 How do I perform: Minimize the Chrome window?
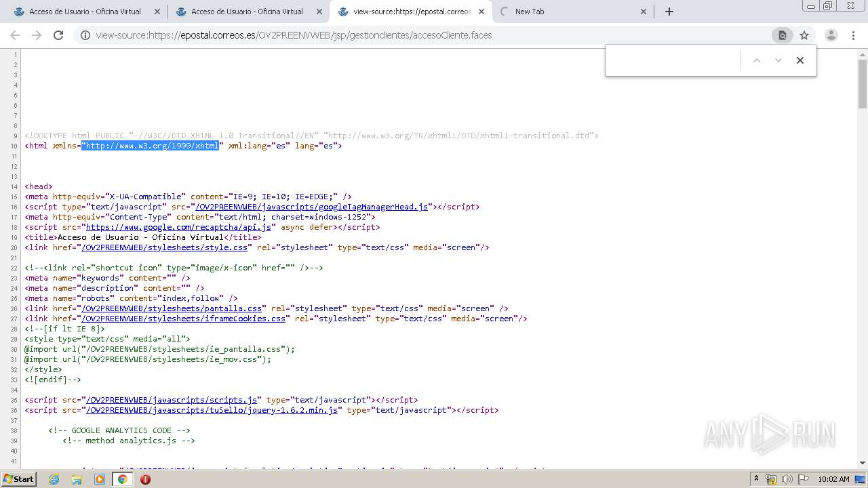point(810,6)
